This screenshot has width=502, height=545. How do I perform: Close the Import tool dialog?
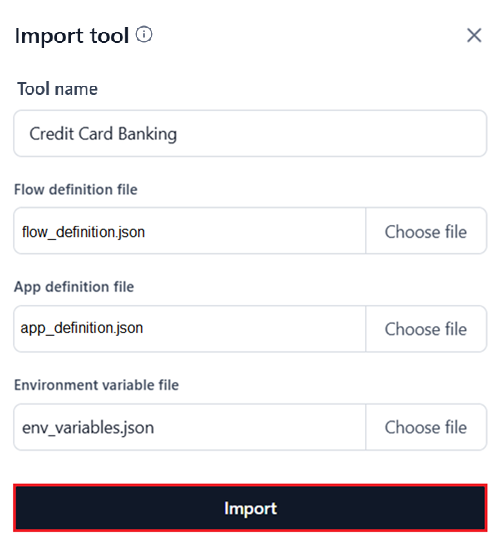point(474,35)
